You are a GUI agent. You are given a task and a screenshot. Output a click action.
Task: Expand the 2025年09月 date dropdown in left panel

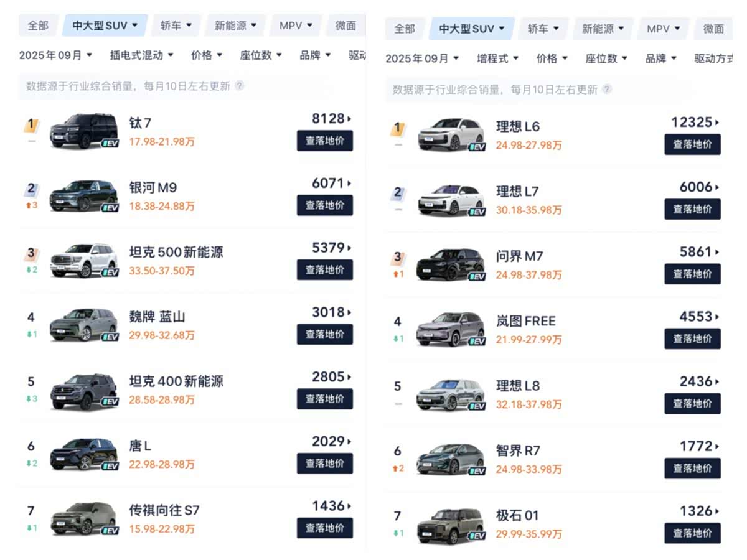click(55, 55)
